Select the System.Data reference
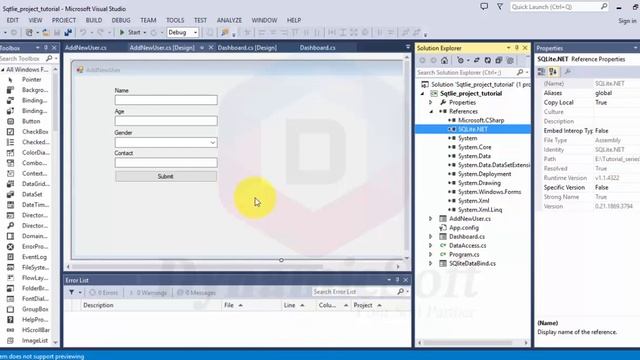 tap(474, 156)
